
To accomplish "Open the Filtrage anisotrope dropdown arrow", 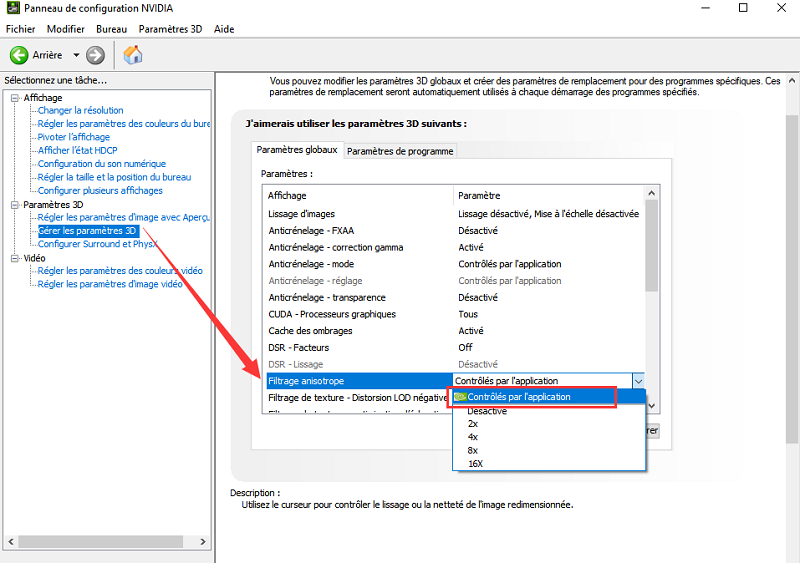I will pyautogui.click(x=638, y=381).
